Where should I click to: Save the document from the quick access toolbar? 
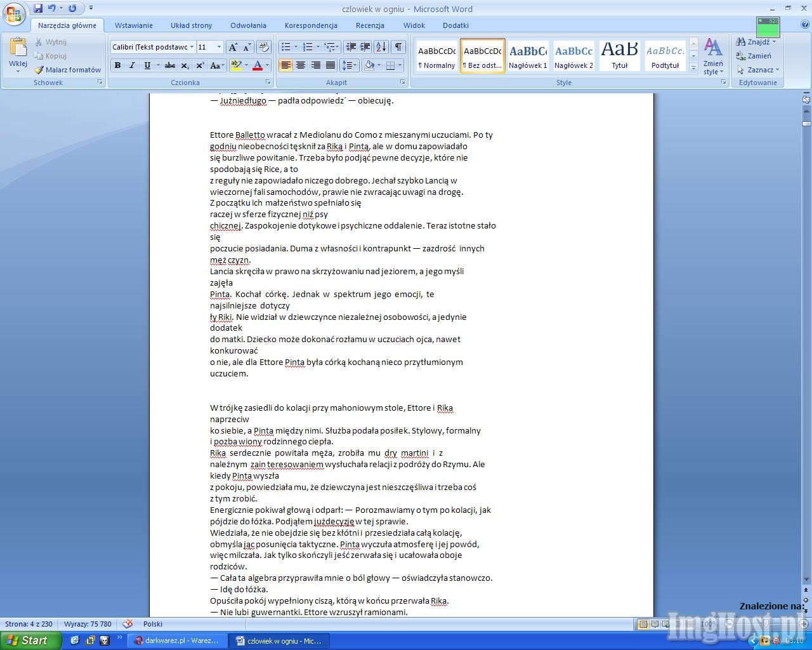[x=38, y=8]
